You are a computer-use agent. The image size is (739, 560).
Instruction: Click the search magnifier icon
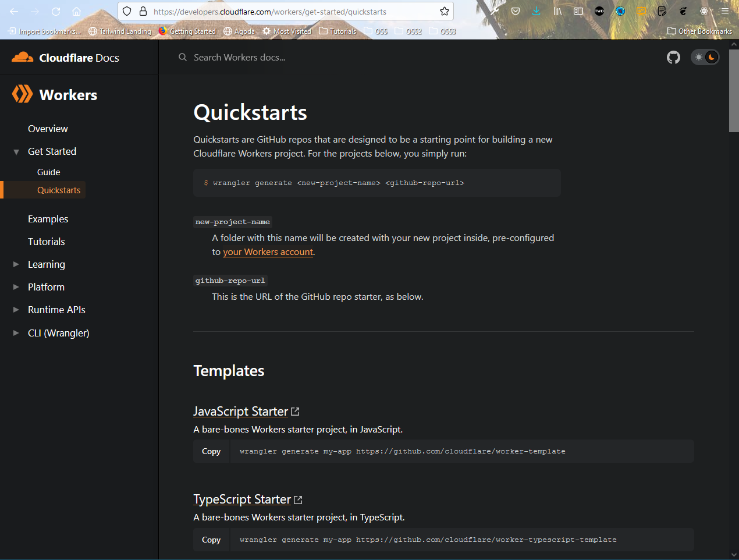tap(183, 57)
